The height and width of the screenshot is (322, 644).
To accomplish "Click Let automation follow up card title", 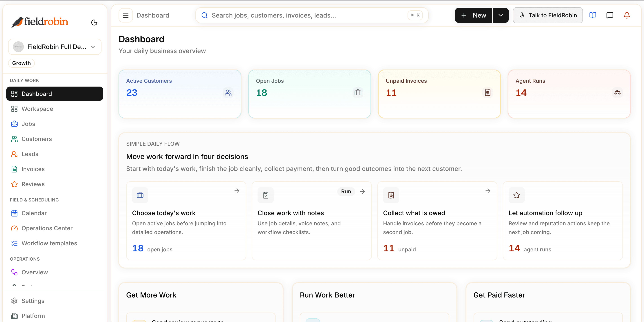I will [x=545, y=213].
